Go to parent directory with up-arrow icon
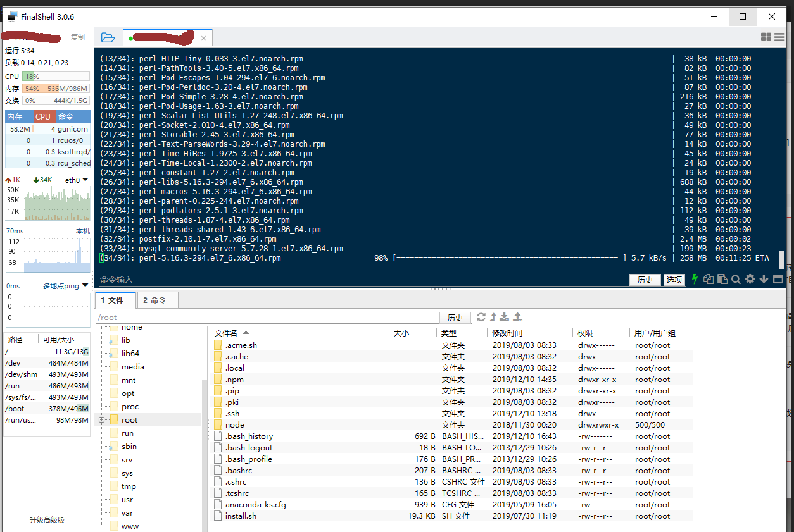Image resolution: width=794 pixels, height=532 pixels. (493, 317)
